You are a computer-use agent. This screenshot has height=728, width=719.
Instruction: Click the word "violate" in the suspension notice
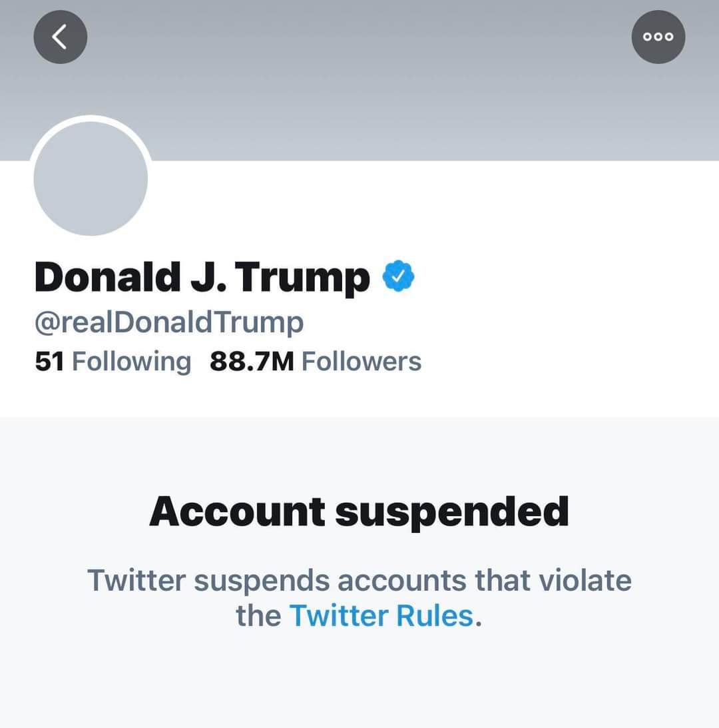point(584,580)
